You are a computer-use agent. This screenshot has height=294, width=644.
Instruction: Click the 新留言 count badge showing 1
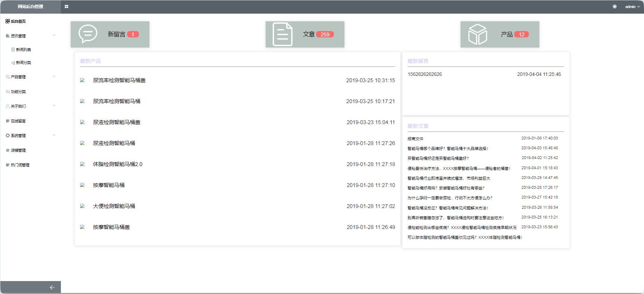click(133, 34)
